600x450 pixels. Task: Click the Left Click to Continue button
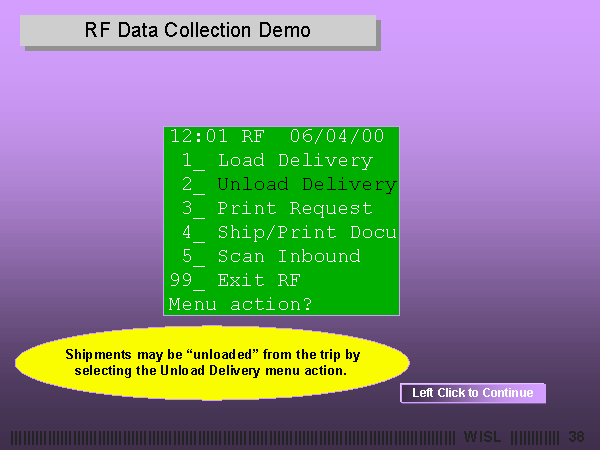pos(473,393)
